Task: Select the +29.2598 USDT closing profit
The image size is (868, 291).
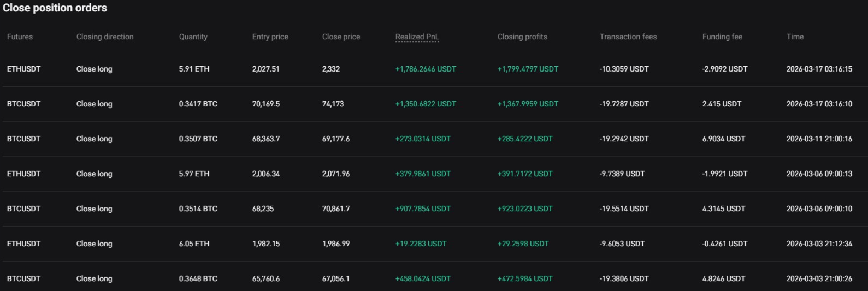Action: pos(523,244)
